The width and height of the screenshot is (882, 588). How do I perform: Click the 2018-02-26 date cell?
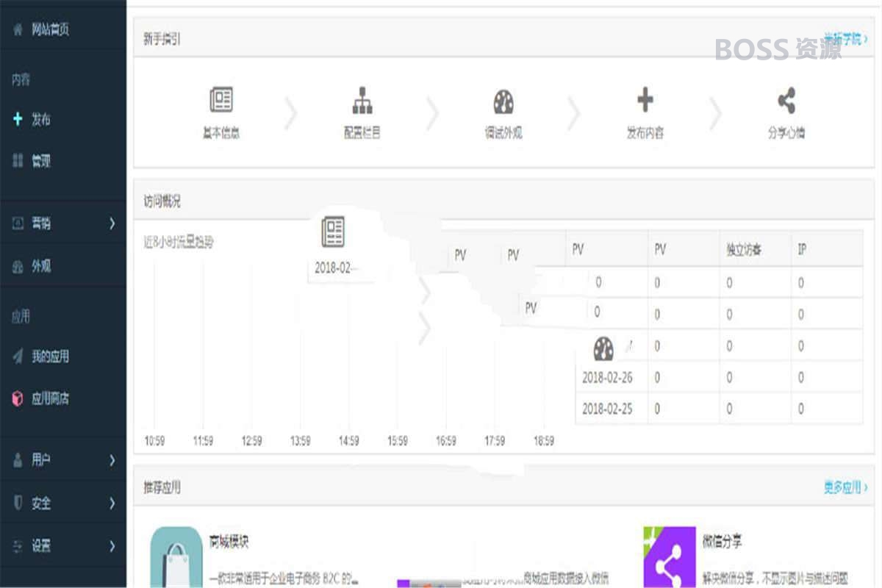point(607,378)
